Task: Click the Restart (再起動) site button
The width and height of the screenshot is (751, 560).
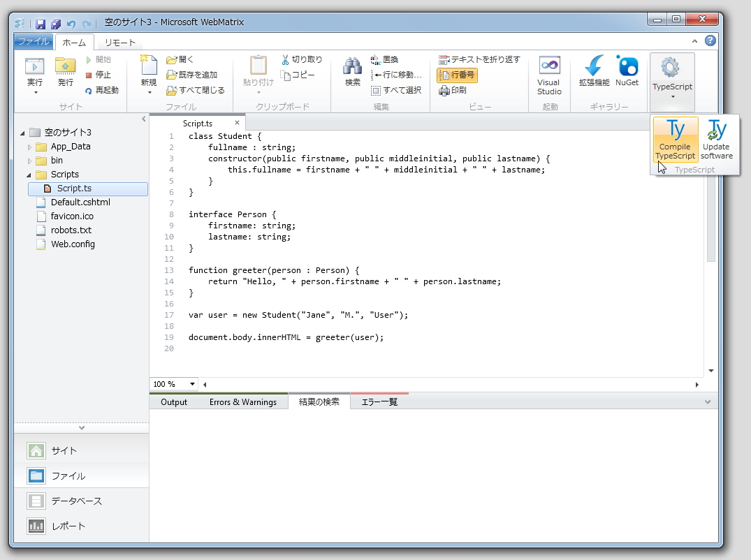Action: click(101, 90)
